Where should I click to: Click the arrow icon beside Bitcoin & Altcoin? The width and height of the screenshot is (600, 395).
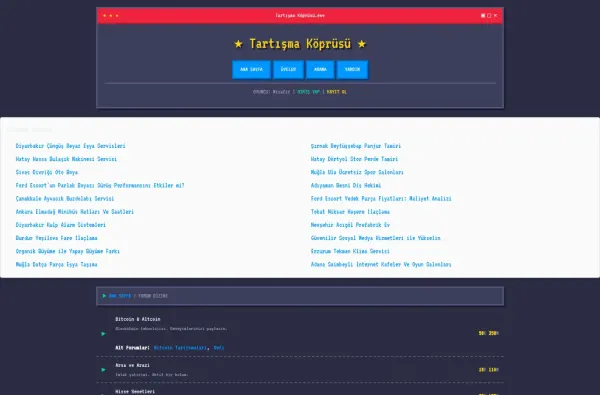point(103,334)
